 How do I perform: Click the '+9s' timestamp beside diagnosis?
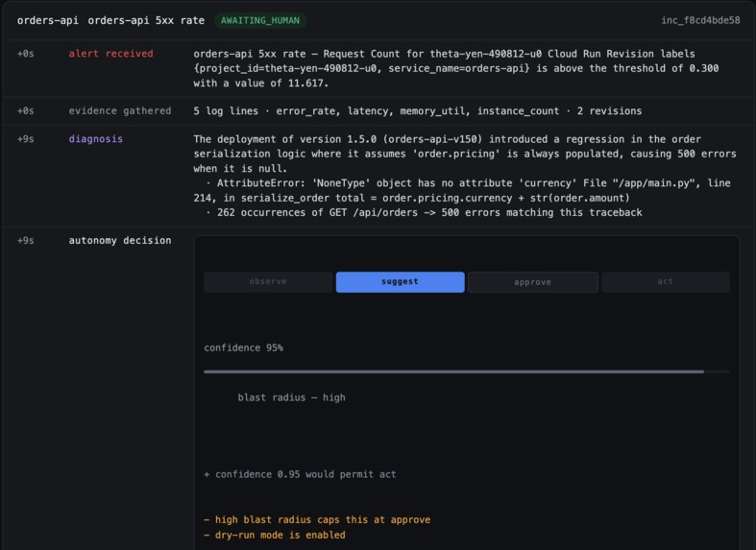[x=26, y=139]
